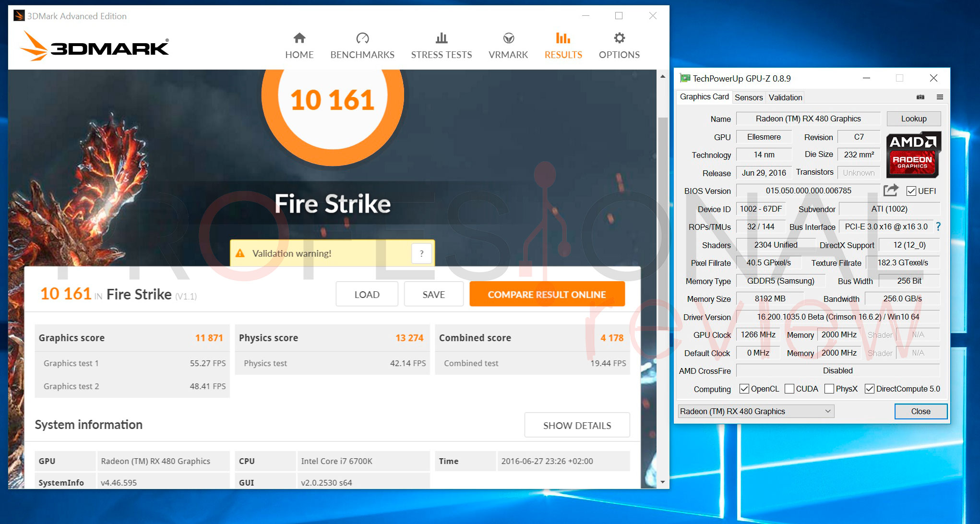Take a GPU-Z screenshot with camera icon
The width and height of the screenshot is (980, 524).
pos(920,97)
